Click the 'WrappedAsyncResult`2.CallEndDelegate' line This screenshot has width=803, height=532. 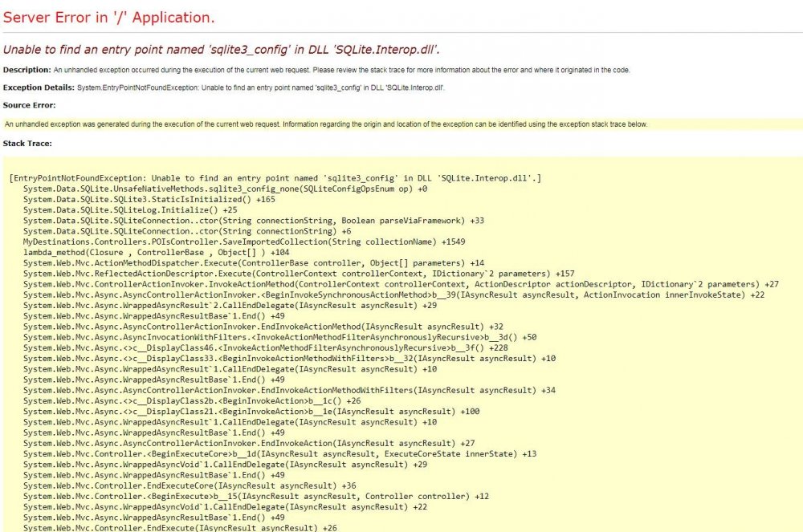click(230, 306)
